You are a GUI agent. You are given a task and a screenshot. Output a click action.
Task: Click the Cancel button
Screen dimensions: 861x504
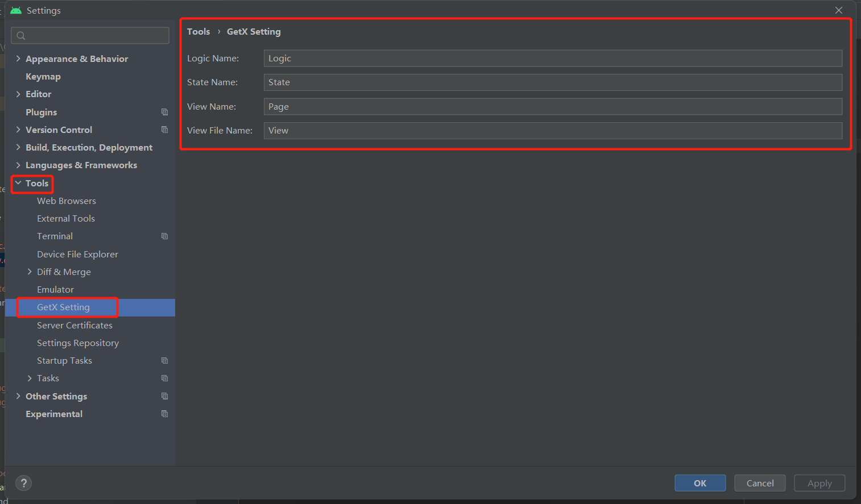click(x=760, y=483)
